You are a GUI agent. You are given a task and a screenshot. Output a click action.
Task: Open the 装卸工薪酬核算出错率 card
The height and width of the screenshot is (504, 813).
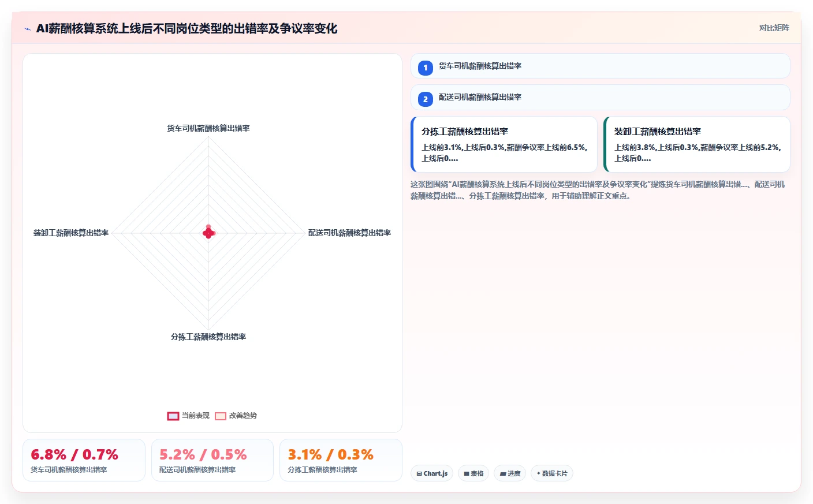point(696,144)
